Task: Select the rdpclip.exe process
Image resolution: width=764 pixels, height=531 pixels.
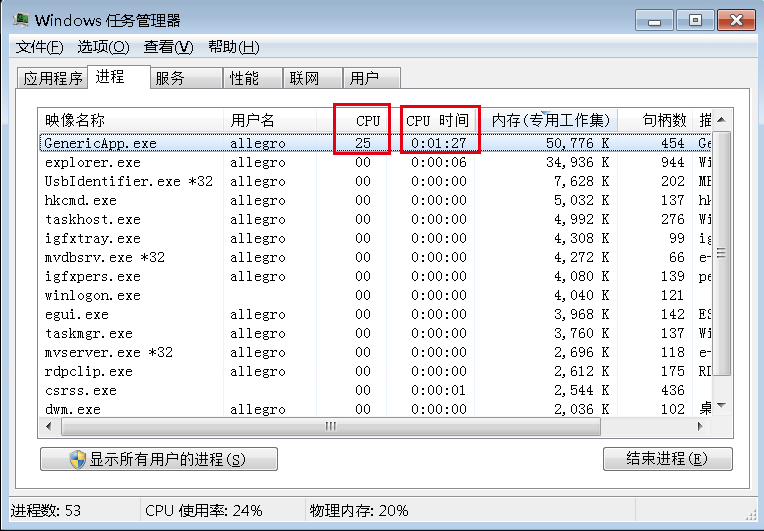Action: point(375,371)
